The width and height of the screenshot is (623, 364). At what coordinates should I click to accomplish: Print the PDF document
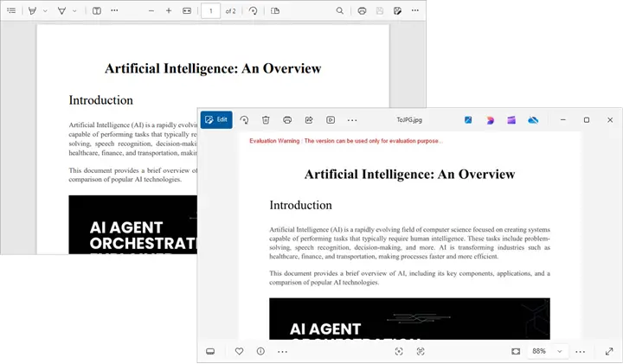click(362, 10)
